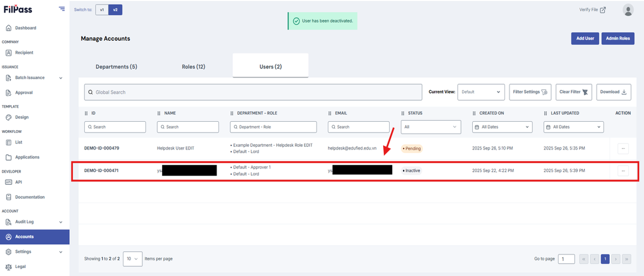Screen dimensions: 644x276
Task: Select page 1 in pagination
Action: (605, 259)
